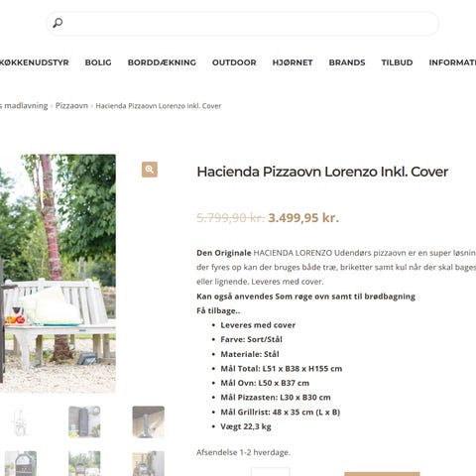Open the INFORMATION menu item

pos(452,62)
